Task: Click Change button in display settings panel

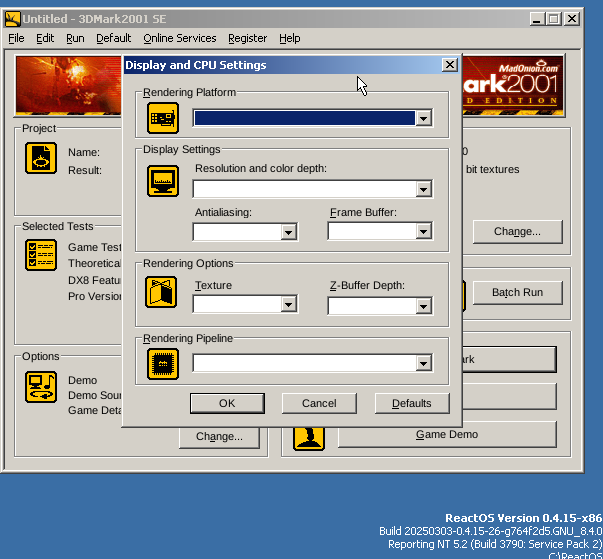Action: (x=518, y=232)
